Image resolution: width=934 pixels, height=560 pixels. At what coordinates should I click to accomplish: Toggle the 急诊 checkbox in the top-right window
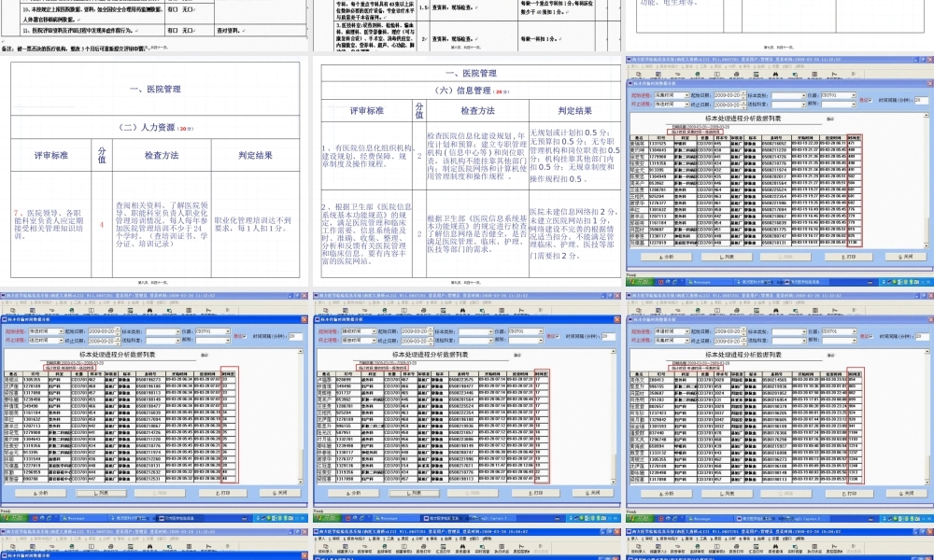[870, 100]
